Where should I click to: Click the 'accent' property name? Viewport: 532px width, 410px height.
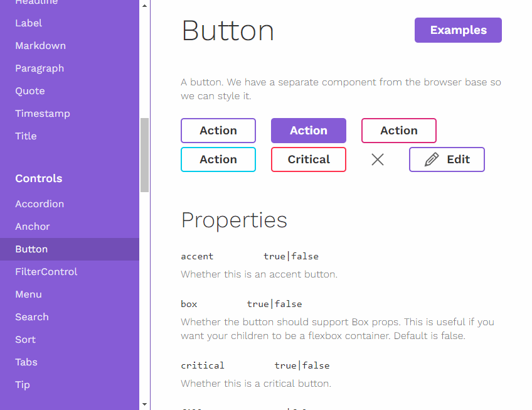click(197, 256)
